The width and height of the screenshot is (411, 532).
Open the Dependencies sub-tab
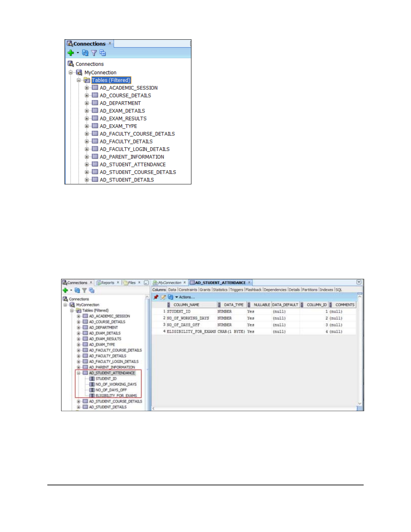pos(275,290)
